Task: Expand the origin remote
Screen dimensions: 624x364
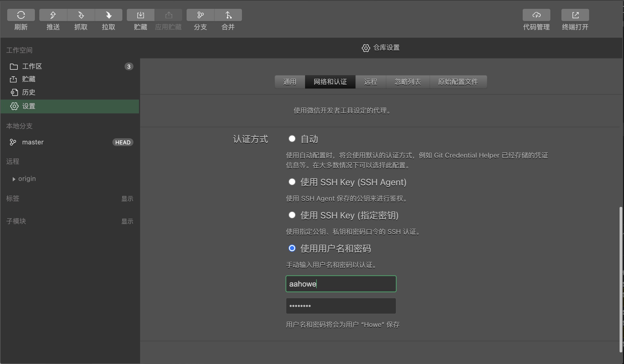Action: 14,179
